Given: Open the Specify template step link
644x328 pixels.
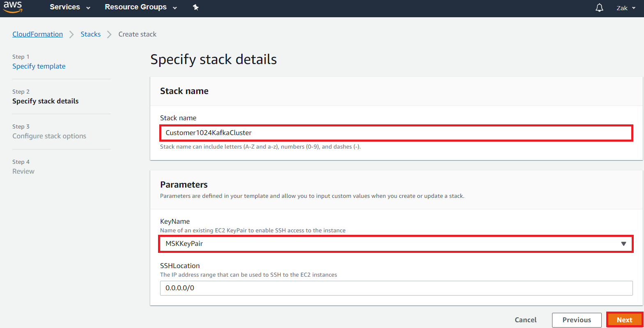Looking at the screenshot, I should click(x=39, y=66).
